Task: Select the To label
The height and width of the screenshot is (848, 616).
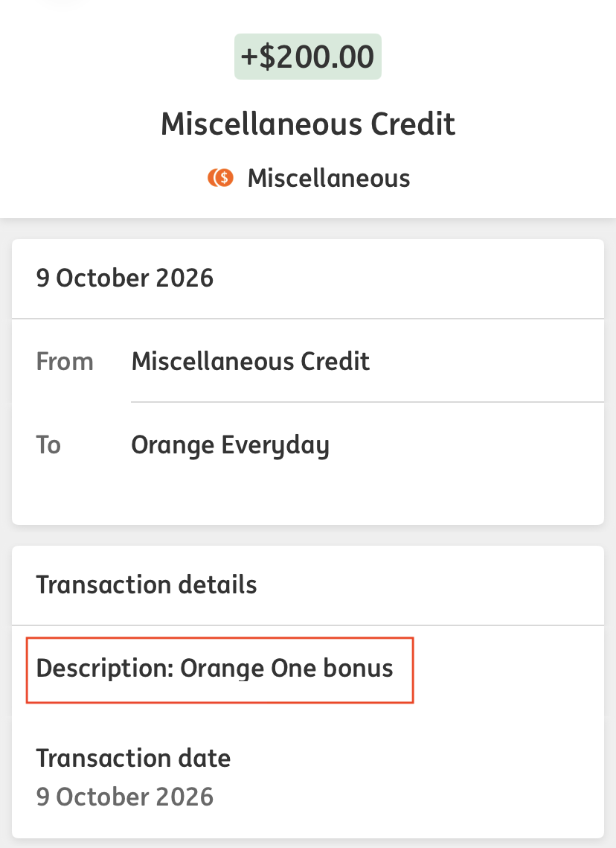Action: click(48, 445)
